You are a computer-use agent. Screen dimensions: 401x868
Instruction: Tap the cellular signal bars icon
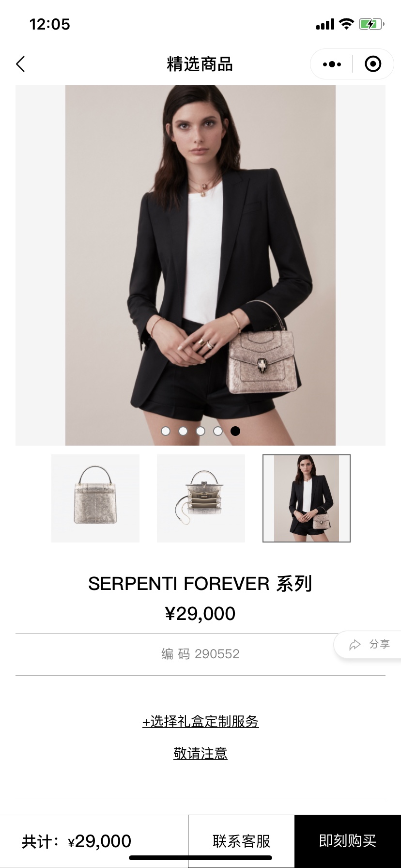(325, 24)
